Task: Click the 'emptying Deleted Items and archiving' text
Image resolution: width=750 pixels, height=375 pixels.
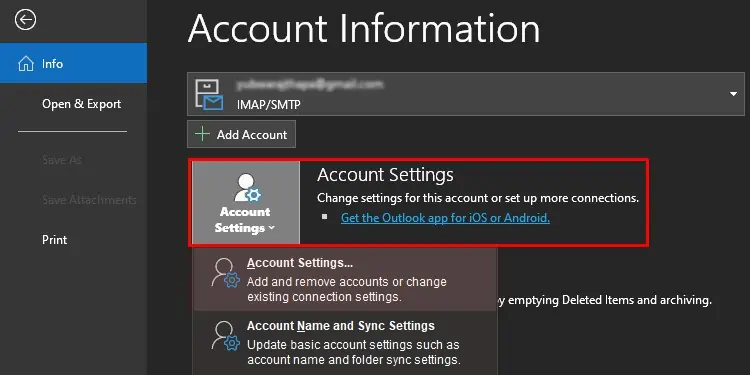Action: click(x=609, y=300)
